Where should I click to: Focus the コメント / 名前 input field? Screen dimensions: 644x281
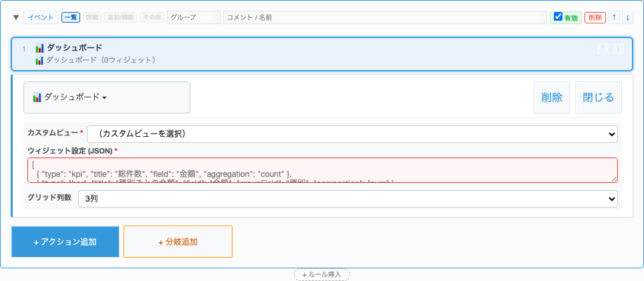385,17
